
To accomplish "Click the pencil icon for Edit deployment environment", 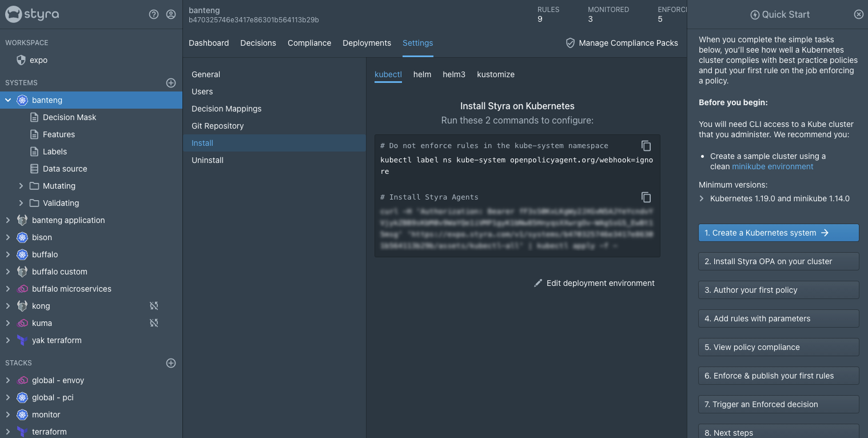I will 538,283.
